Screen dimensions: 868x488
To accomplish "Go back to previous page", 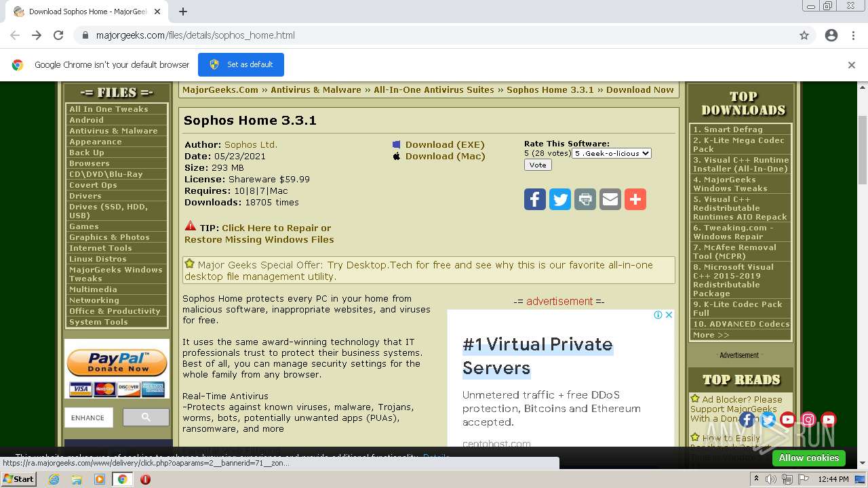I will coord(15,35).
